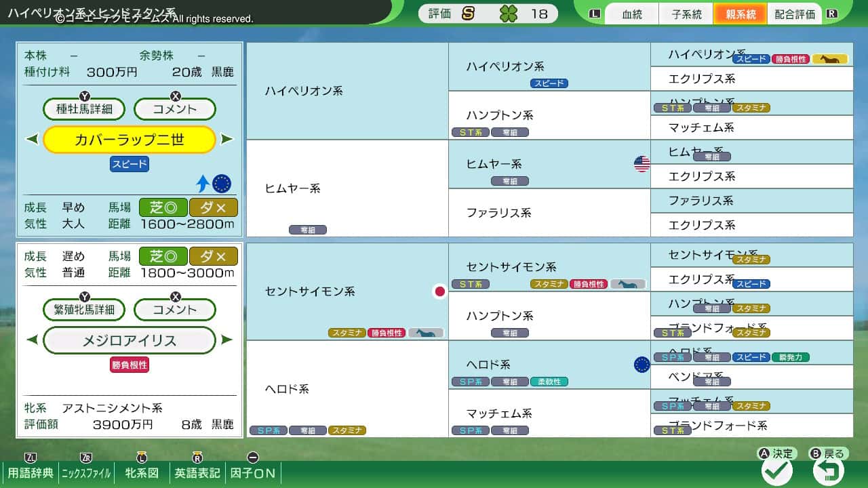
Task: Open the 用語辞典 glossary
Action: click(x=31, y=472)
